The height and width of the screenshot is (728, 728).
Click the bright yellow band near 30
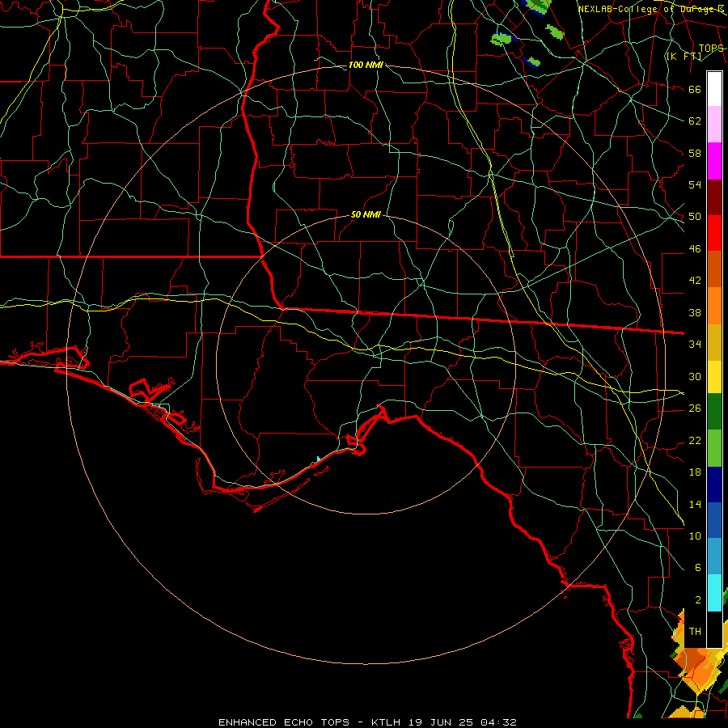[x=714, y=376]
